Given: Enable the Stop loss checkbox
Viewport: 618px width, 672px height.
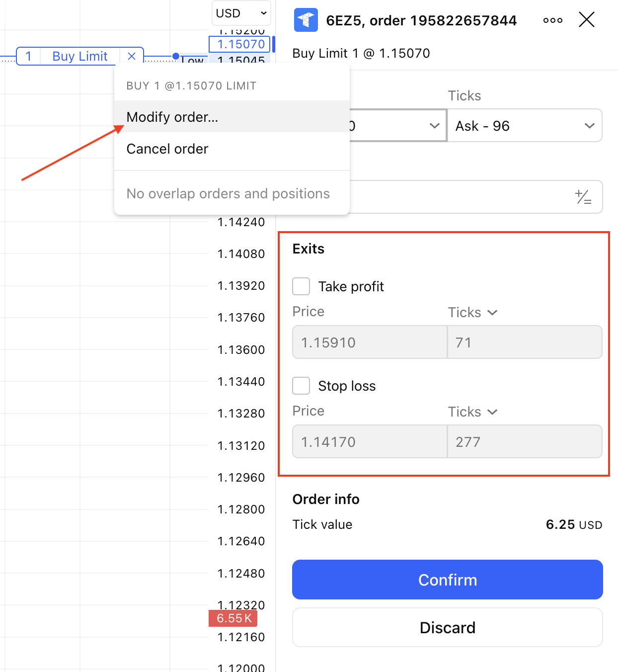Looking at the screenshot, I should pyautogui.click(x=301, y=386).
